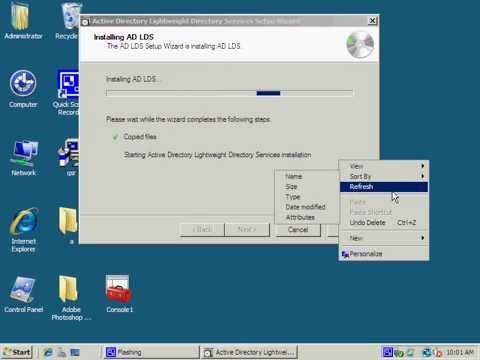Image resolution: width=480 pixels, height=360 pixels.
Task: Expand the Sort By submenu
Action: click(384, 176)
